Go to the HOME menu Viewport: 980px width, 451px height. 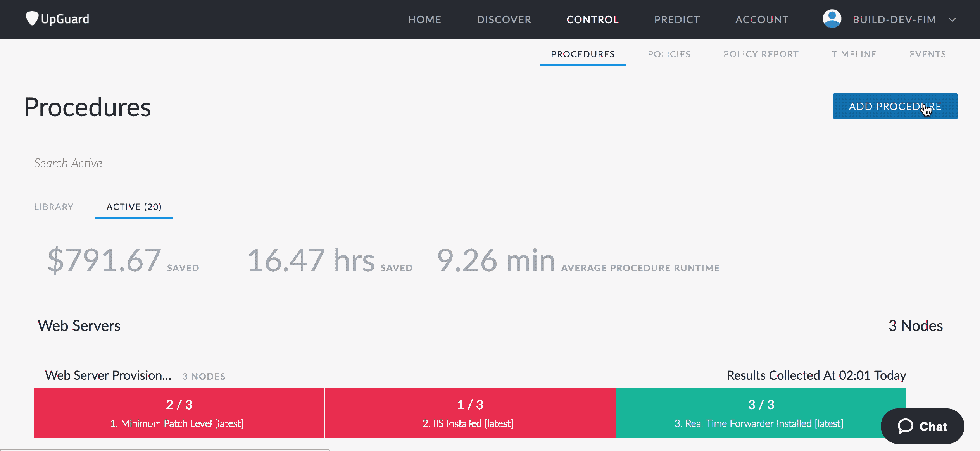pos(424,20)
